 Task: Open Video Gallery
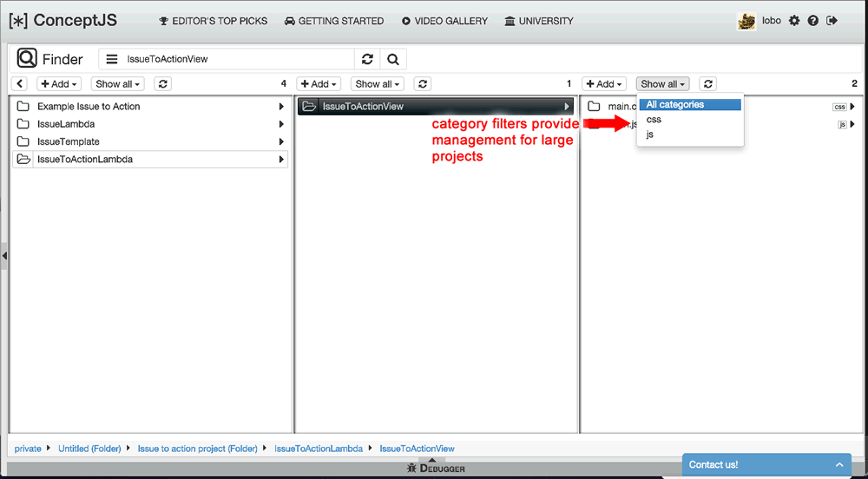pyautogui.click(x=444, y=21)
